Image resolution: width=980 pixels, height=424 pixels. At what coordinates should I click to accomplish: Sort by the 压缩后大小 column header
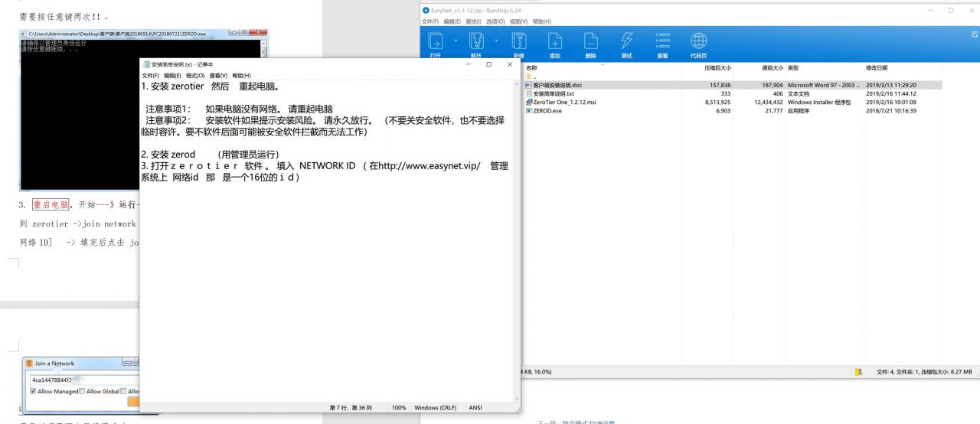[717, 68]
